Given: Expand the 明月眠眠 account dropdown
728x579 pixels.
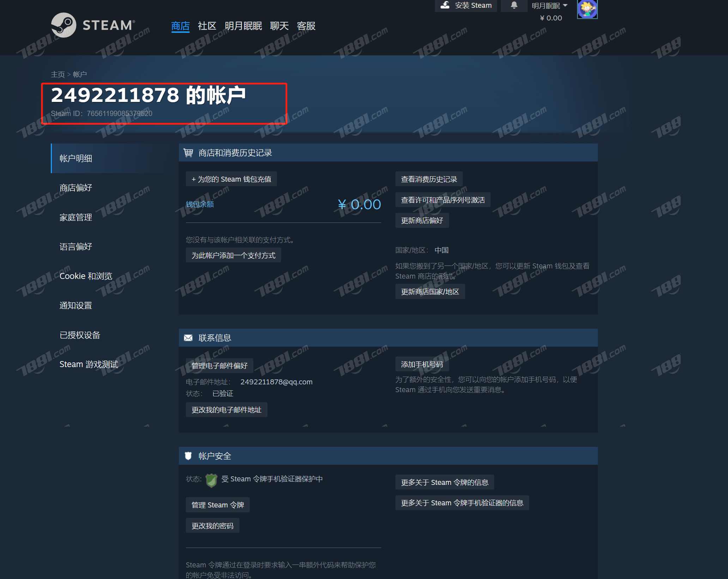Looking at the screenshot, I should click(550, 6).
